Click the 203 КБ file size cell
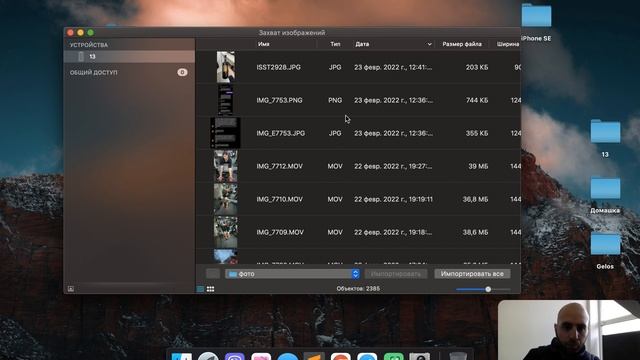Viewport: 640px width, 360px height. point(477,67)
